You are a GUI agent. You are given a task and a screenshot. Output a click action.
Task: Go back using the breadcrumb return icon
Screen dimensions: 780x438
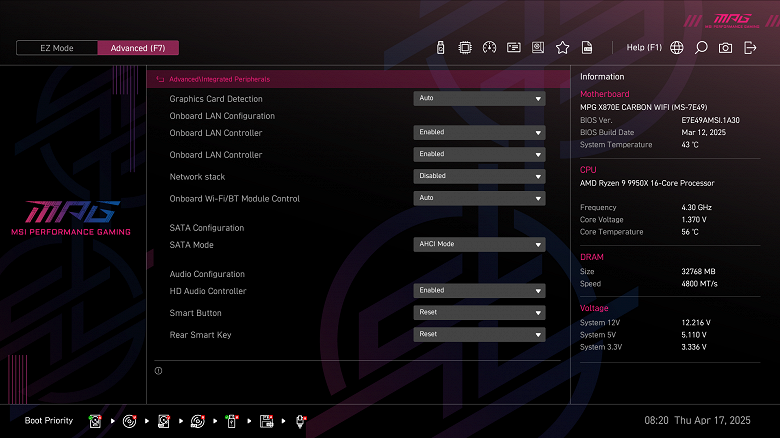[160, 79]
